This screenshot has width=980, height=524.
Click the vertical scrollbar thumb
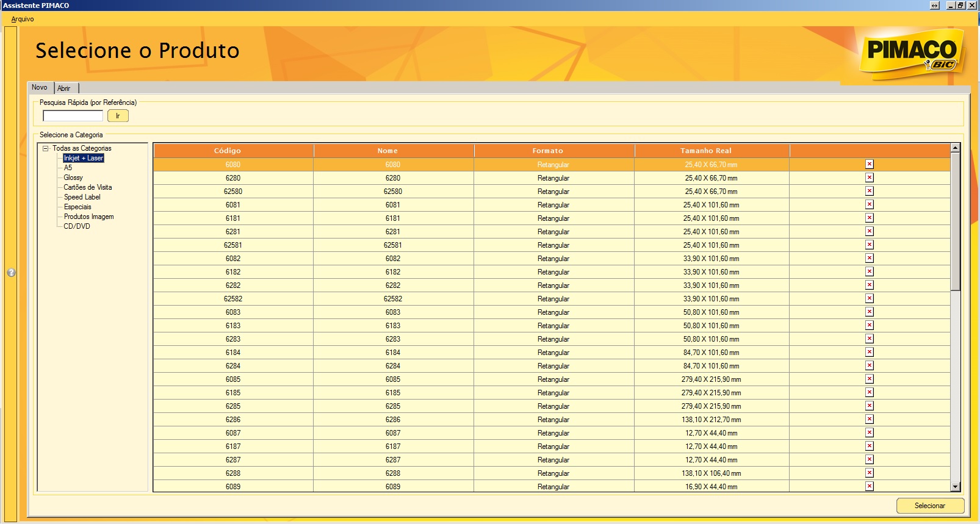click(956, 222)
